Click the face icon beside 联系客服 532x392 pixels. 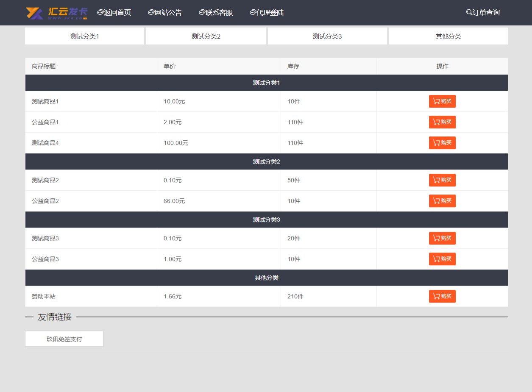(202, 13)
